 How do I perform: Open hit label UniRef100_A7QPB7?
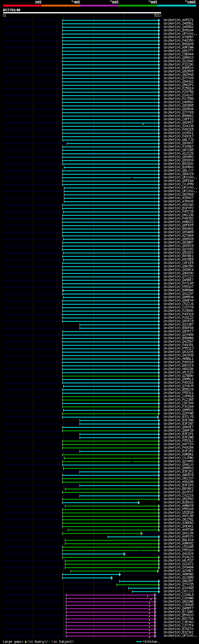pos(178,37)
